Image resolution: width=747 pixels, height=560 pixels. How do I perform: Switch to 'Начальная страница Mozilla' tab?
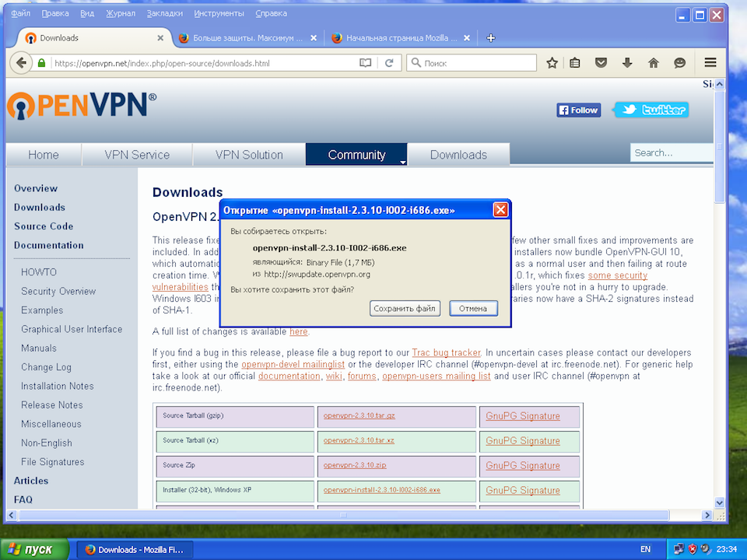pyautogui.click(x=402, y=38)
